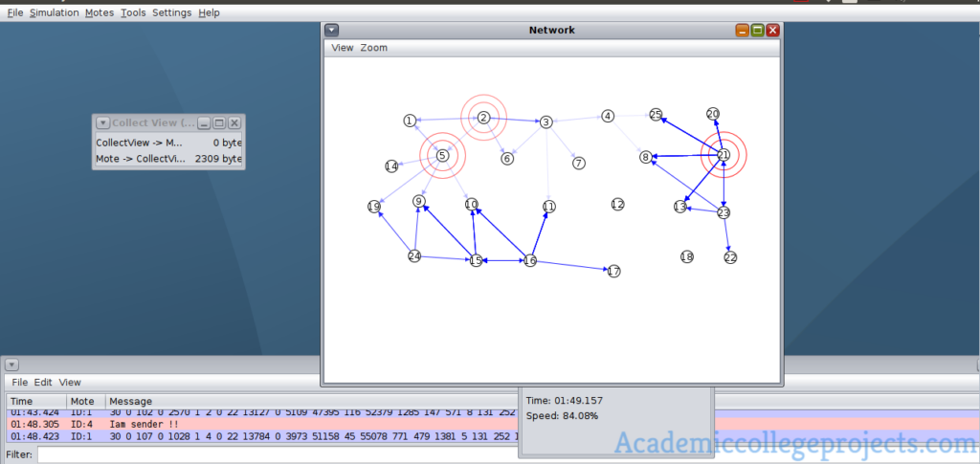
Task: Select mote node 24
Action: 414,256
